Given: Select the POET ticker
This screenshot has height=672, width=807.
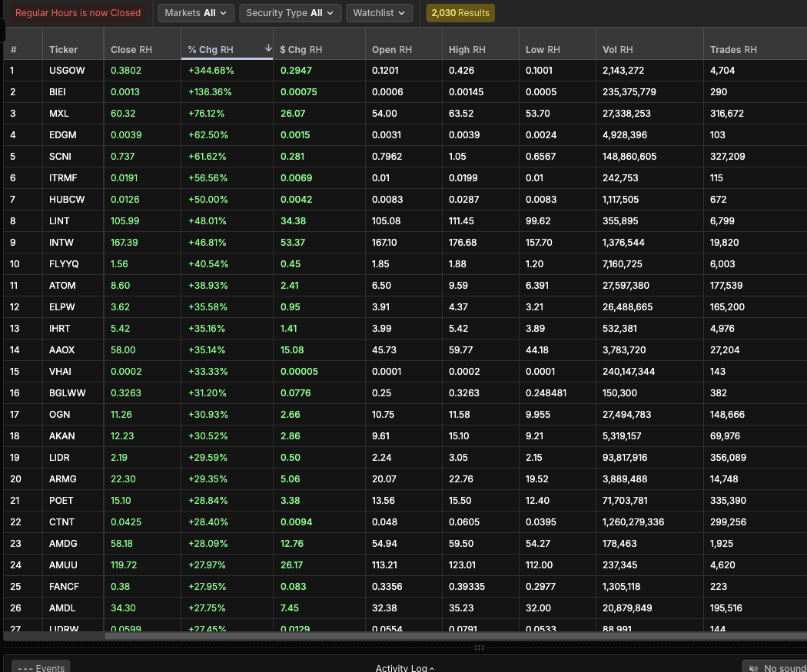Looking at the screenshot, I should coord(61,501).
